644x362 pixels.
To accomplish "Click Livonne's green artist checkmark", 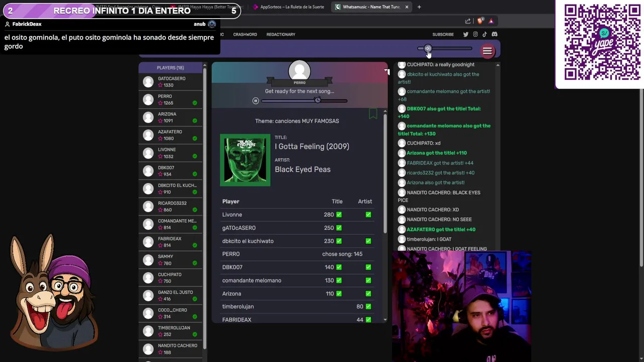I will (x=368, y=215).
